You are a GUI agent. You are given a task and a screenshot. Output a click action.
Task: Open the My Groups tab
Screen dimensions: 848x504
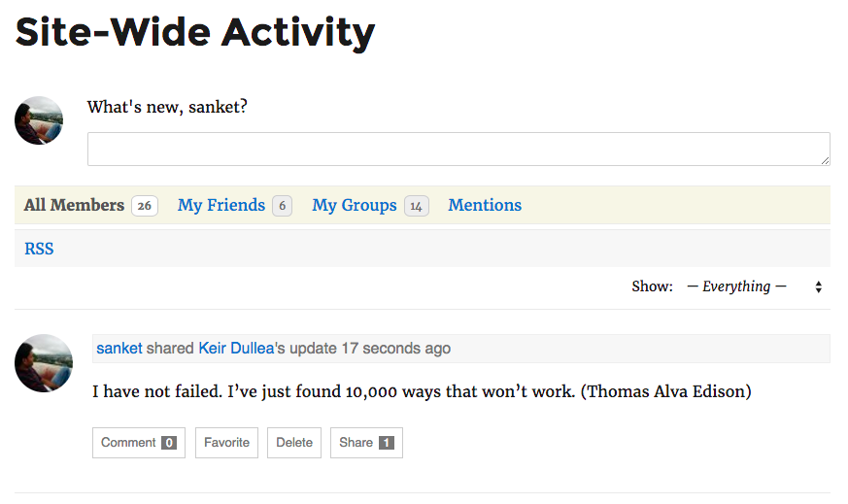click(x=355, y=205)
